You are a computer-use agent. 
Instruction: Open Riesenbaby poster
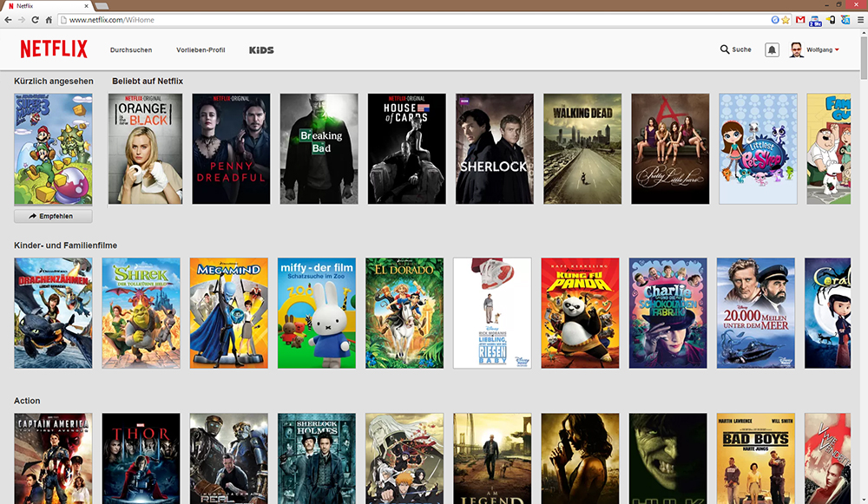(492, 313)
